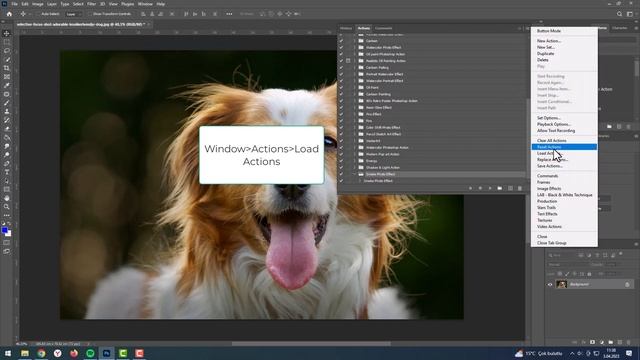Select the Horizontal Type tool
The height and width of the screenshot is (360, 640).
point(7,172)
